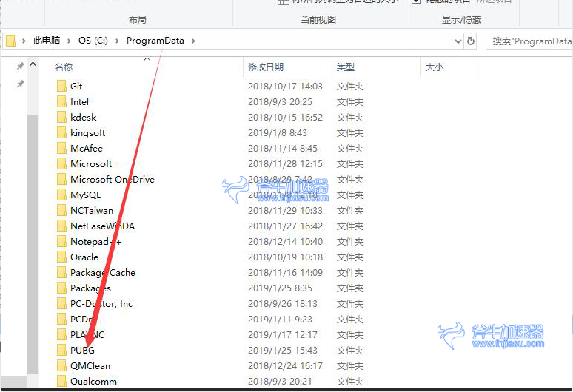The height and width of the screenshot is (392, 573).
Task: Select the PCDr folder icon
Action: (61, 319)
